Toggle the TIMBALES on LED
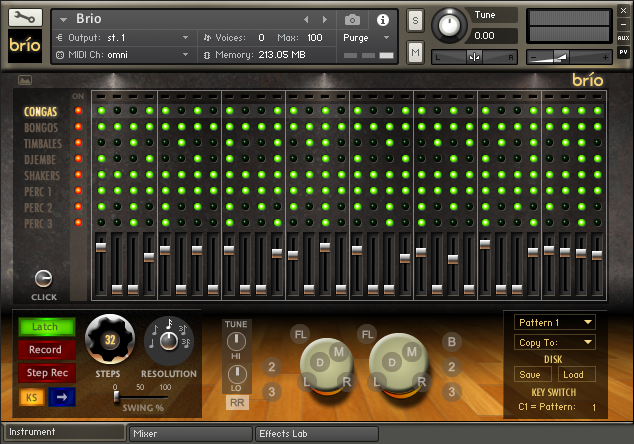 click(78, 142)
